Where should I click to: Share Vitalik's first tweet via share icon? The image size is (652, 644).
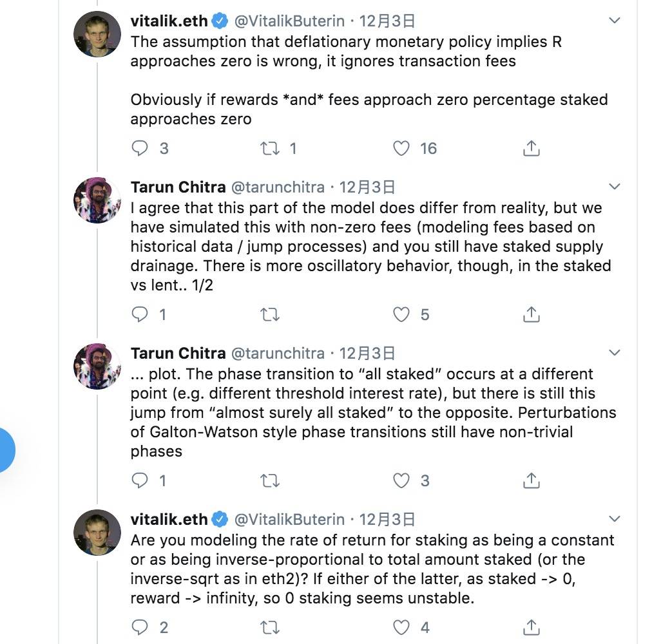pyautogui.click(x=532, y=148)
